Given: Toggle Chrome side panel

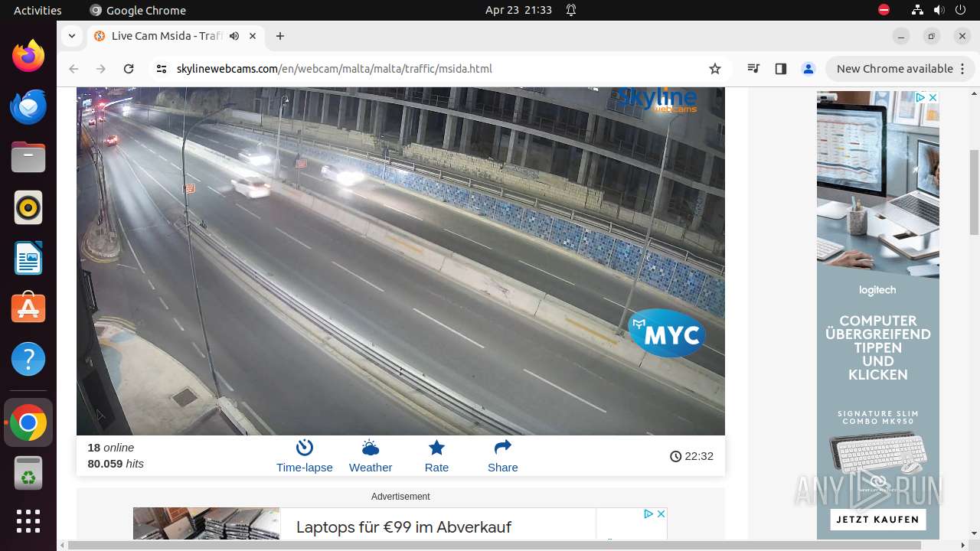Looking at the screenshot, I should pyautogui.click(x=780, y=69).
